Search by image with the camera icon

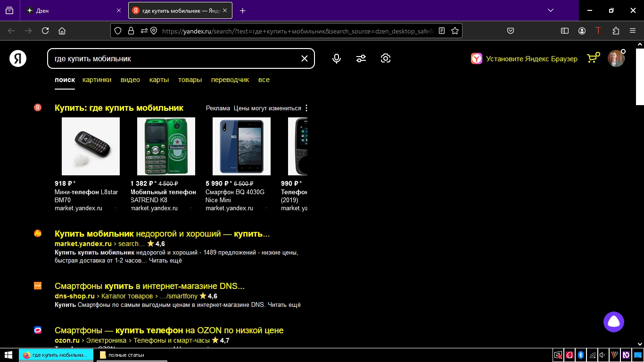click(x=386, y=58)
